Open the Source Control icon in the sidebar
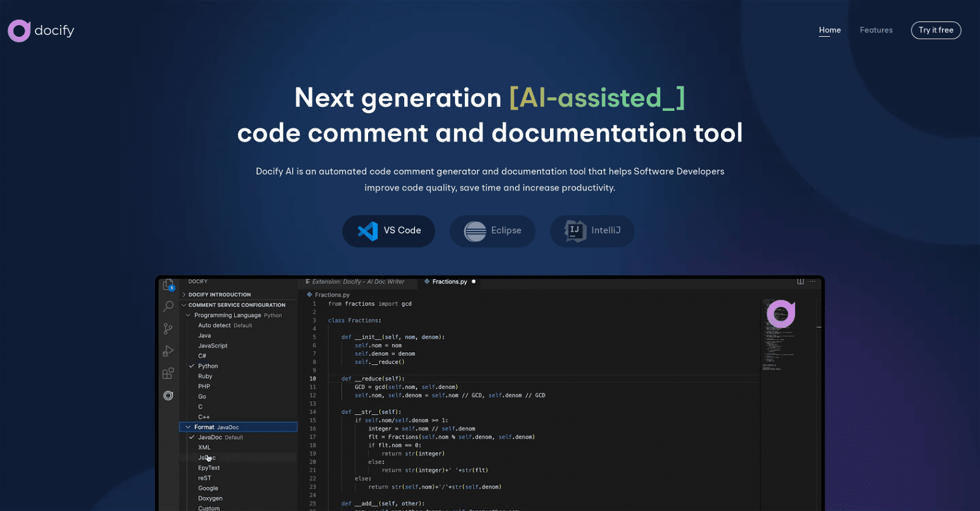 168,329
